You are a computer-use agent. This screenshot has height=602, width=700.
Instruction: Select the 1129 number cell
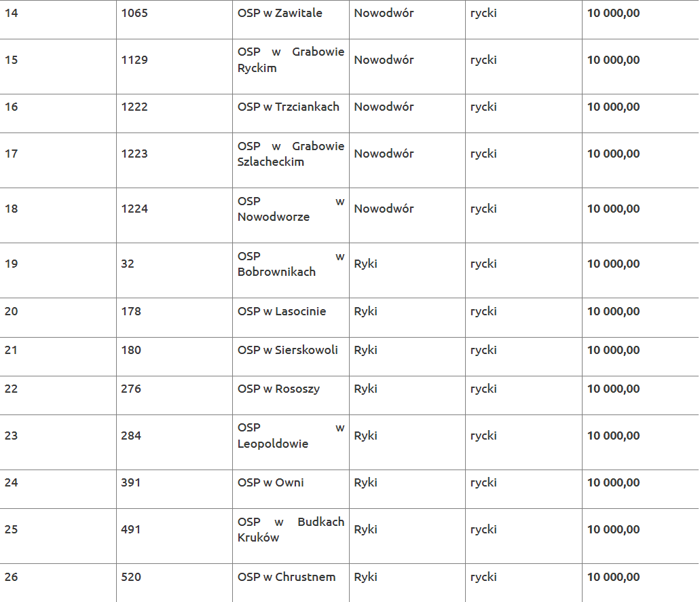coord(134,60)
